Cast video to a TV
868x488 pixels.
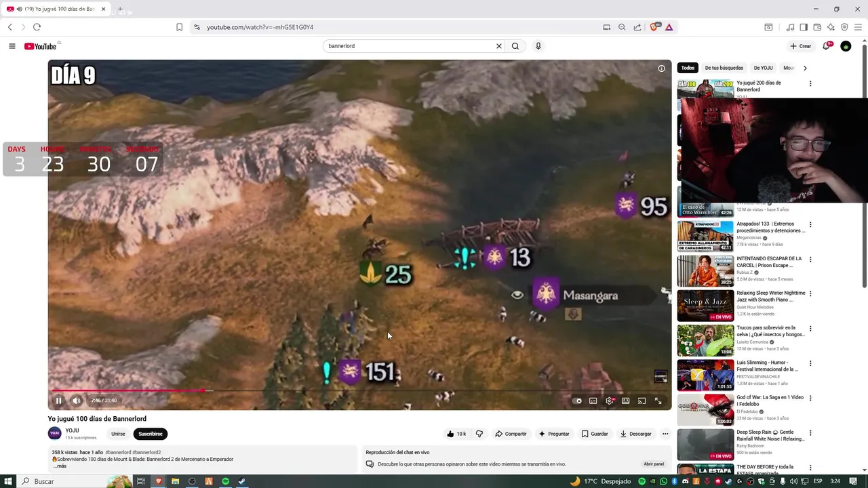pyautogui.click(x=642, y=401)
